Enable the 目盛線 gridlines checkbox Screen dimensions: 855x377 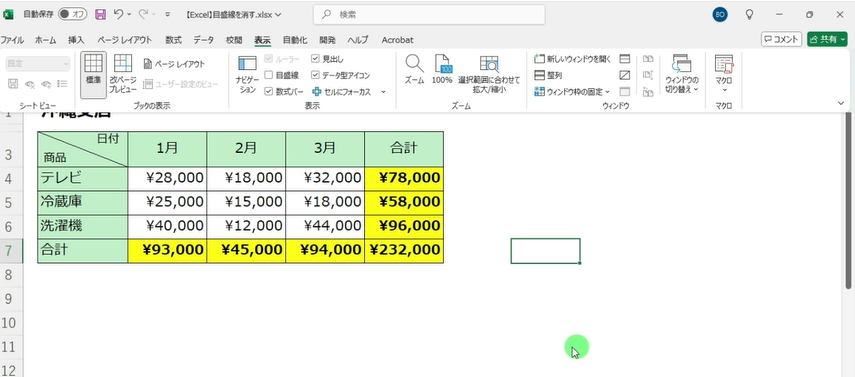(268, 75)
